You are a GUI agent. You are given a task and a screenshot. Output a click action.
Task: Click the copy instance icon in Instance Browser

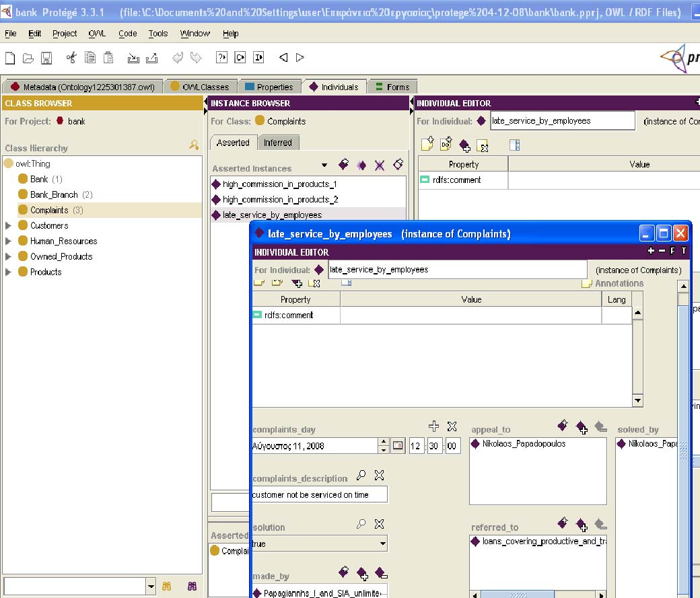(x=361, y=165)
